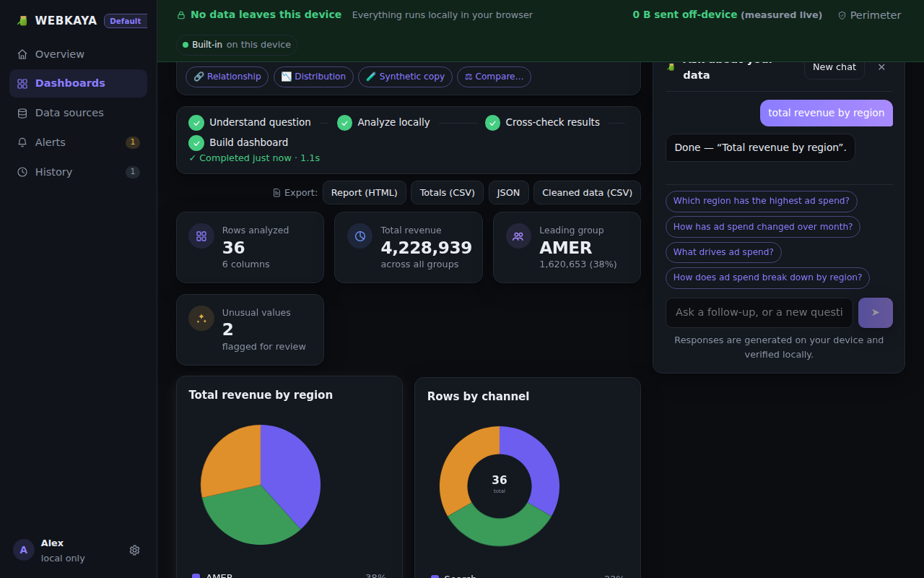
Task: Click the Built-in on this device pill
Action: (x=237, y=45)
